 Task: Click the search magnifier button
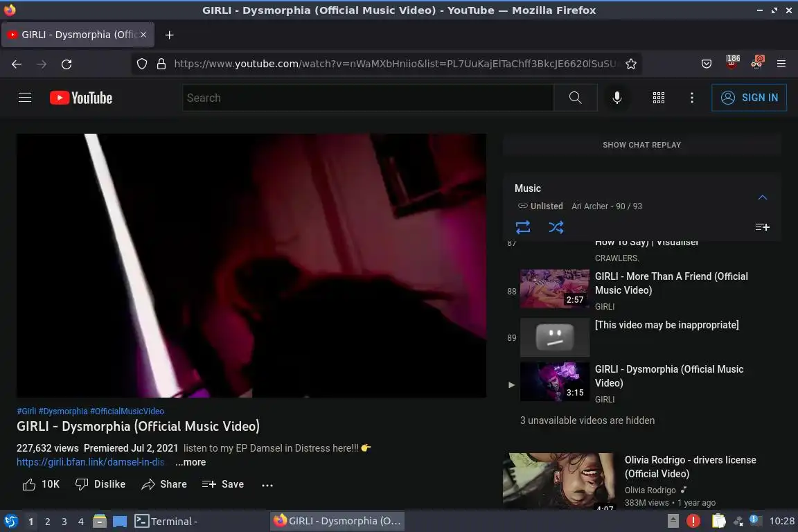[575, 97]
